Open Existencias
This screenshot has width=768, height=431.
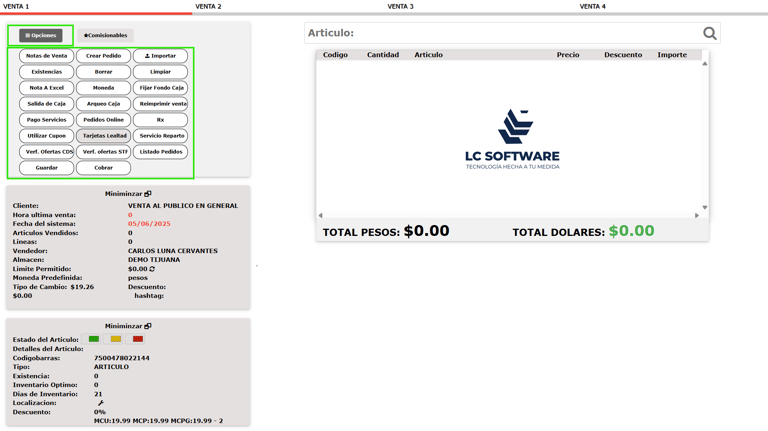(47, 72)
